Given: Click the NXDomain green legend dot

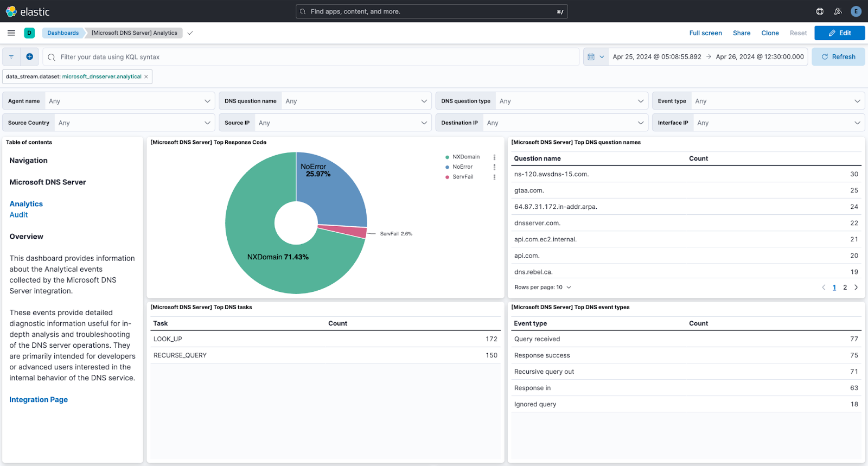Looking at the screenshot, I should click(x=447, y=157).
